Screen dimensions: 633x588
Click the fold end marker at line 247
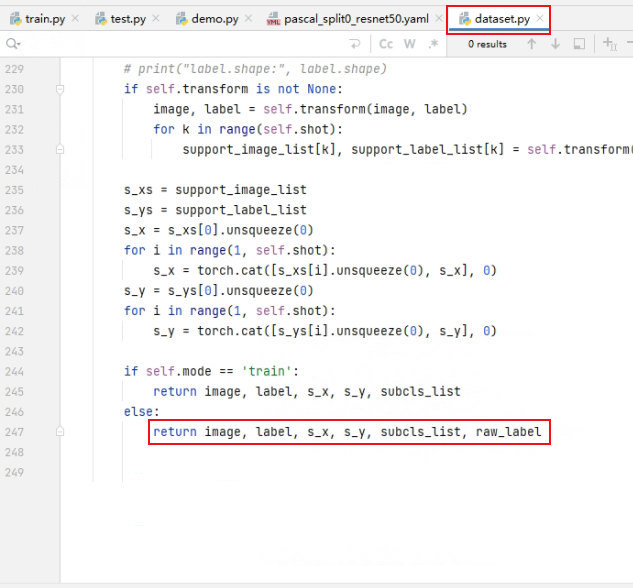pos(60,432)
